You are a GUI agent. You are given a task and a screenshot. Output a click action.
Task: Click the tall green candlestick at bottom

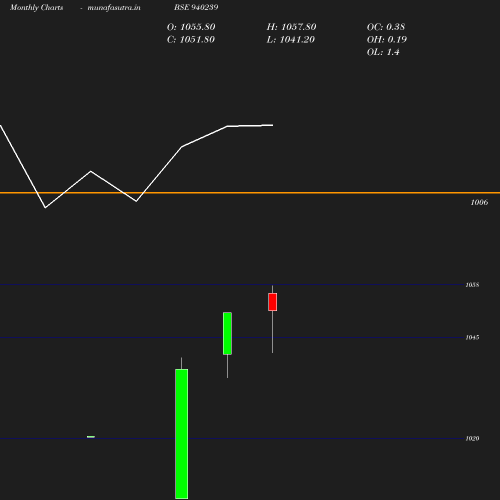(x=182, y=434)
